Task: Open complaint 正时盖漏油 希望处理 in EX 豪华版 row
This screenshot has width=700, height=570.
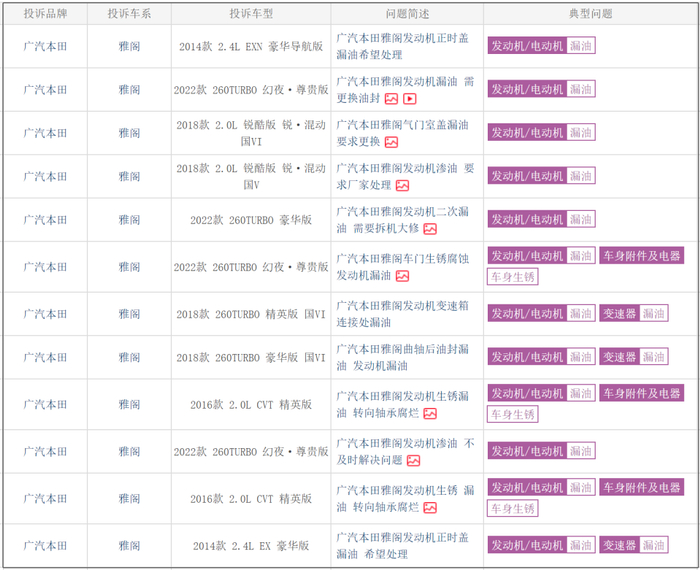Action: (x=402, y=545)
